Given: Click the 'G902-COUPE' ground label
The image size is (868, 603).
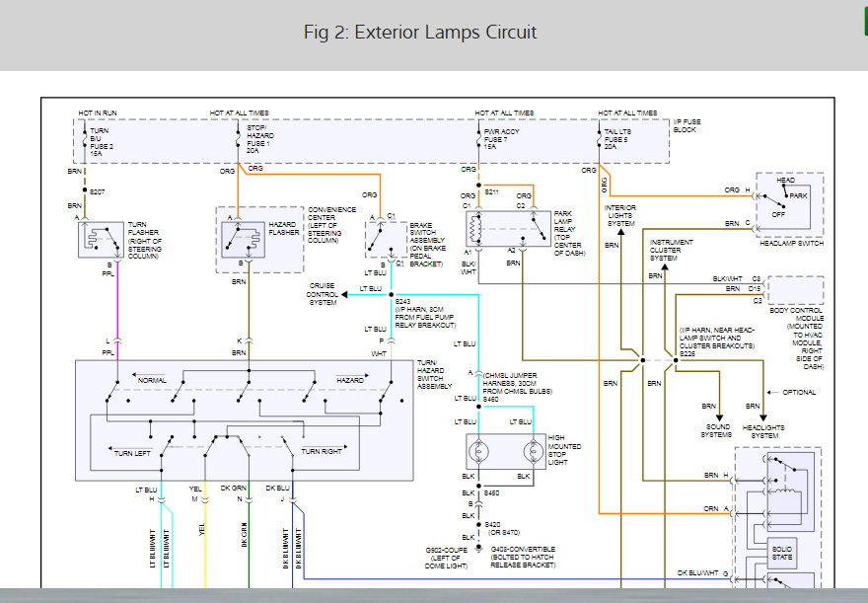Looking at the screenshot, I should 446,550.
